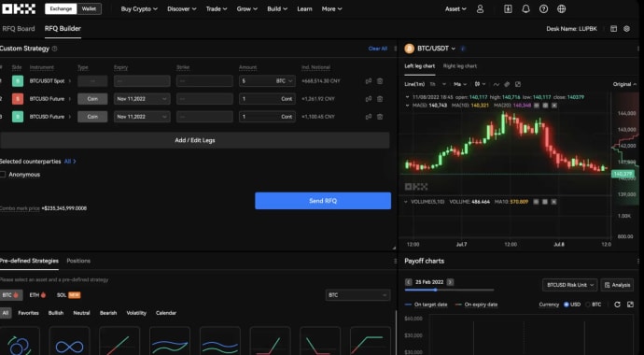Open the Learn menu item

pyautogui.click(x=304, y=8)
